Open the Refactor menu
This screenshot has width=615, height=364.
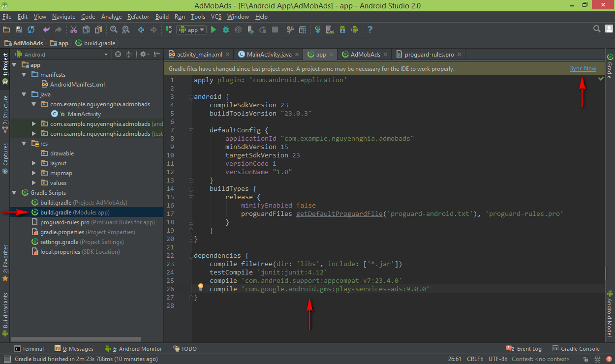[138, 17]
